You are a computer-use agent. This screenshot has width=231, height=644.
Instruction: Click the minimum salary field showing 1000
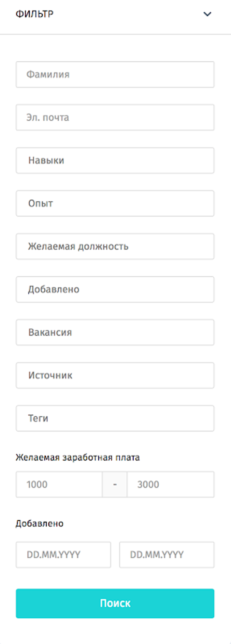pyautogui.click(x=59, y=484)
